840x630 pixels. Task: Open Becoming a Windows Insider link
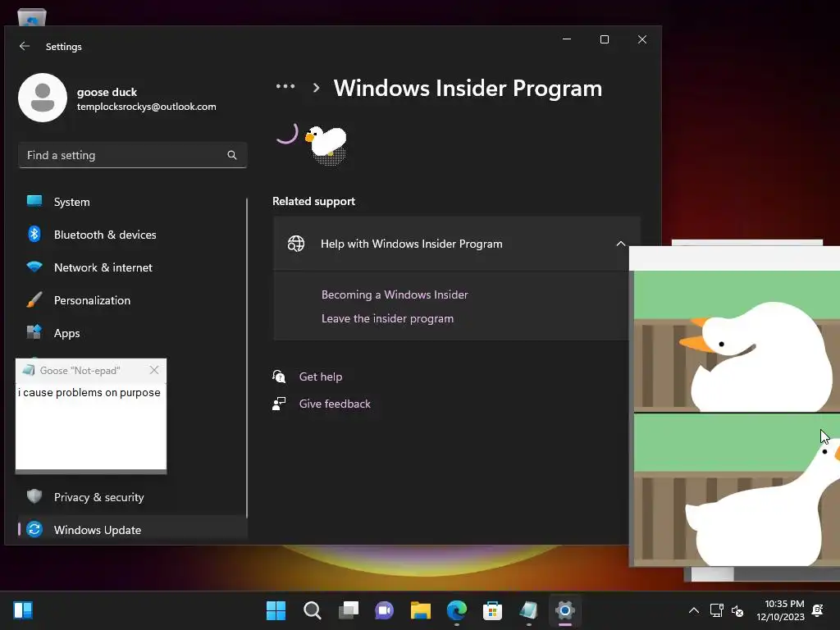click(x=395, y=294)
